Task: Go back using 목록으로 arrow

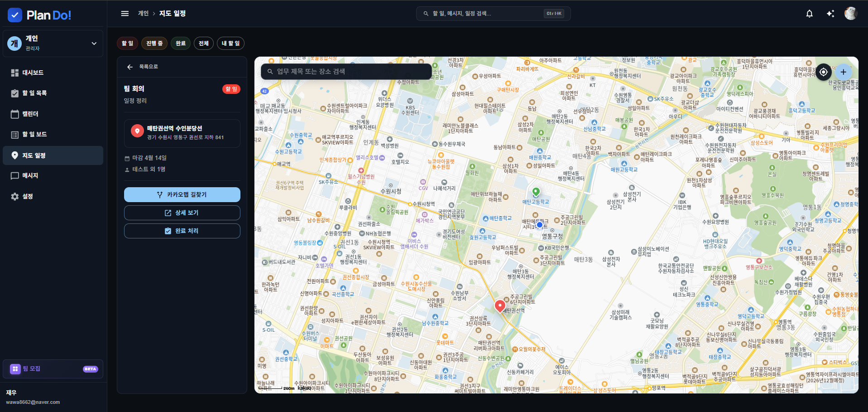Action: tap(130, 67)
